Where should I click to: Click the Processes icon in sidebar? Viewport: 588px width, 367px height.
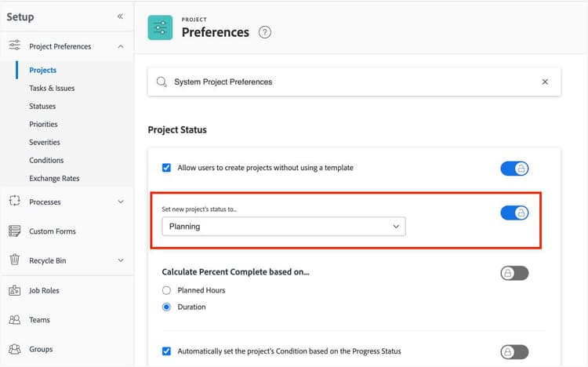[14, 202]
